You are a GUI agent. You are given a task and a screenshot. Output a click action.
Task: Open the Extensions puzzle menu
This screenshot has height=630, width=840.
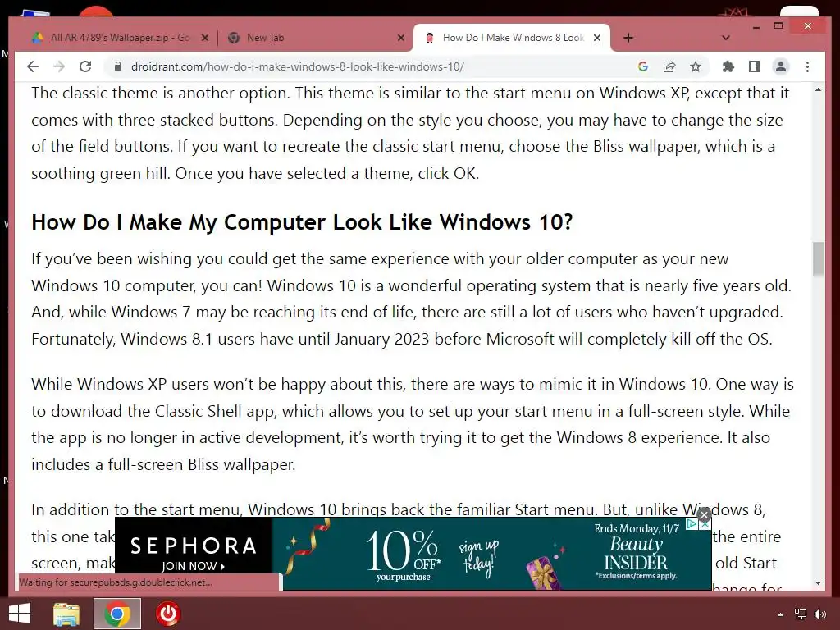pos(728,66)
